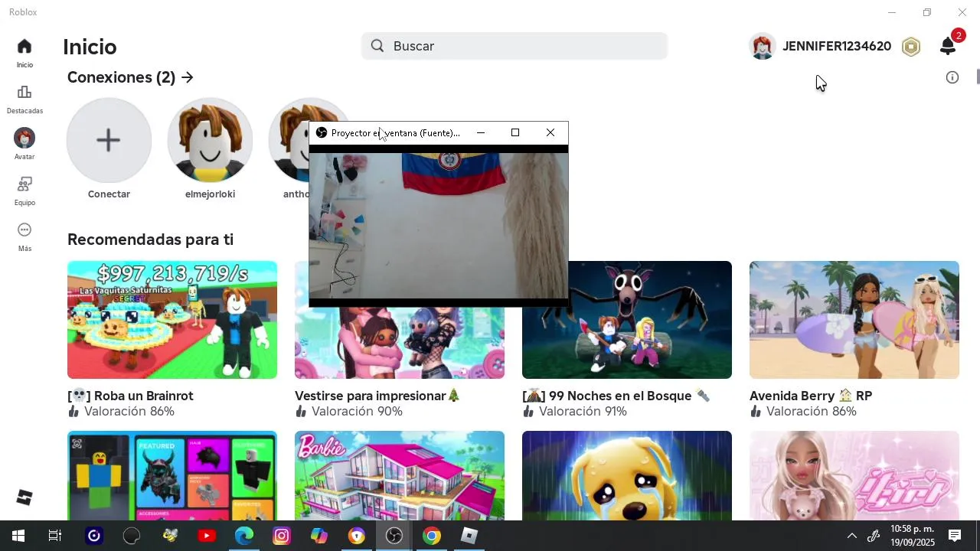Open the Windows Start menu
This screenshot has width=980, height=551.
18,536
